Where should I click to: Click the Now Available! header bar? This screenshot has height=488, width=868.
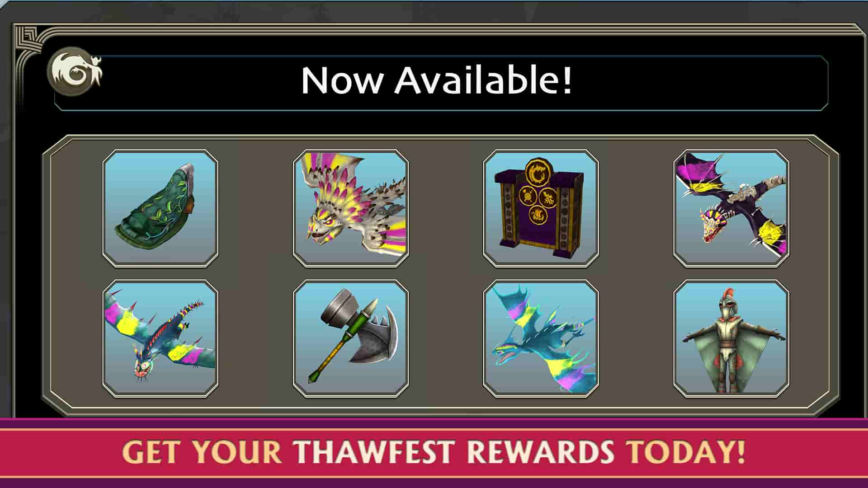(x=441, y=83)
